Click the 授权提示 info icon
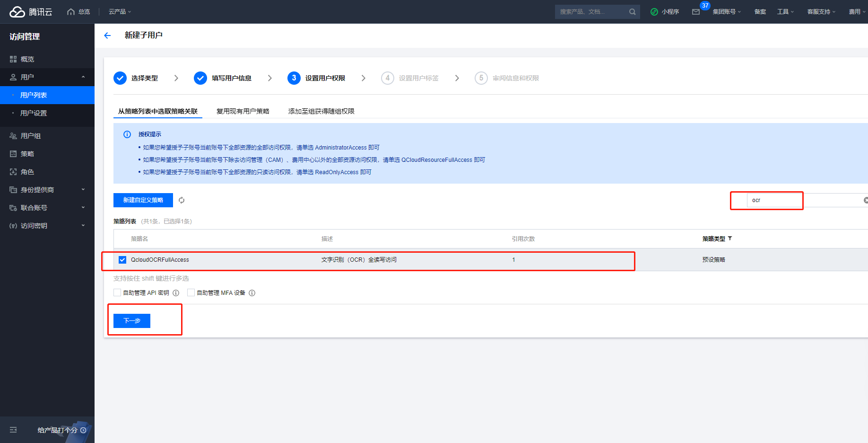Screen dimensions: 868x443 127,134
